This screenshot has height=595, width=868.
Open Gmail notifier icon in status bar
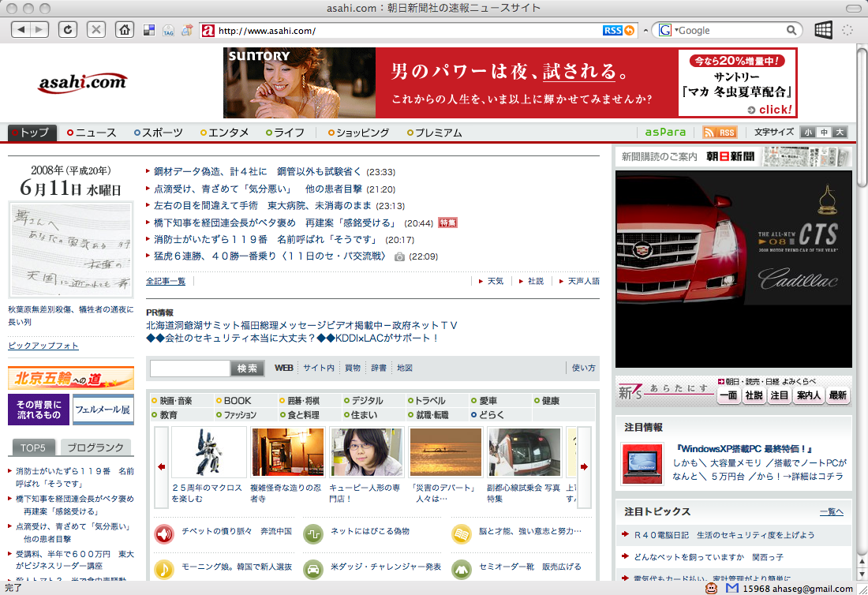(x=732, y=588)
